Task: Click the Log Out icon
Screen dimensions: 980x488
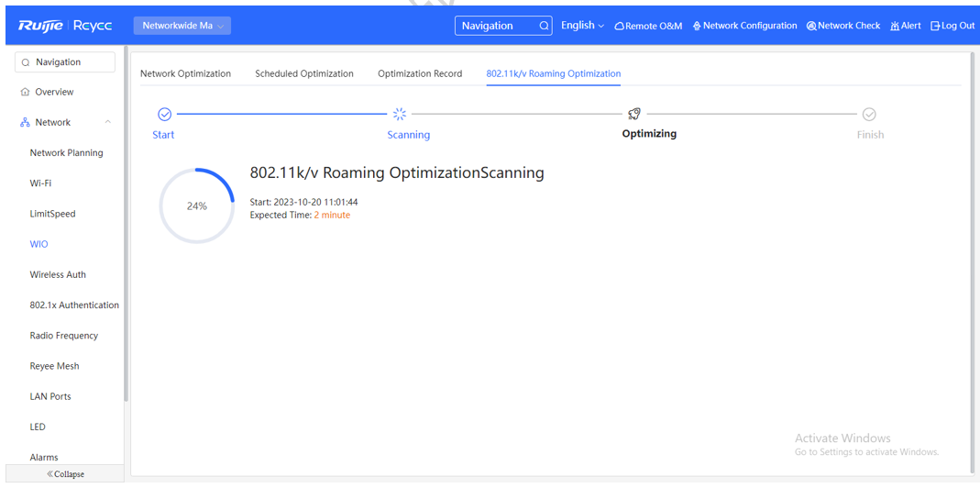Action: pyautogui.click(x=935, y=26)
